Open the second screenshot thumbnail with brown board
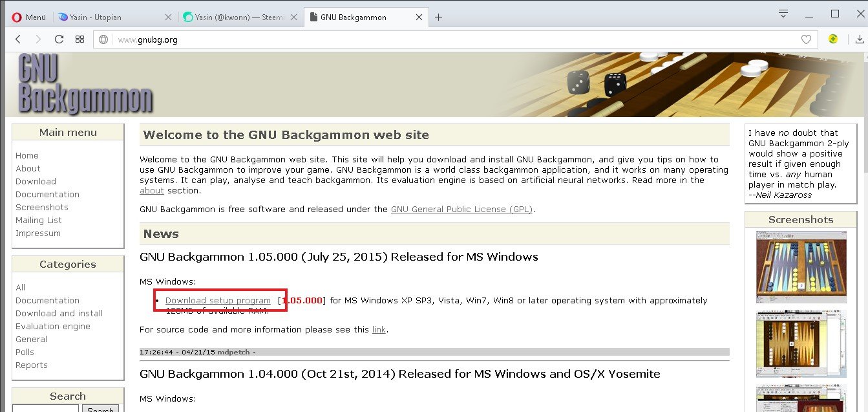868x412 pixels. pyautogui.click(x=801, y=343)
